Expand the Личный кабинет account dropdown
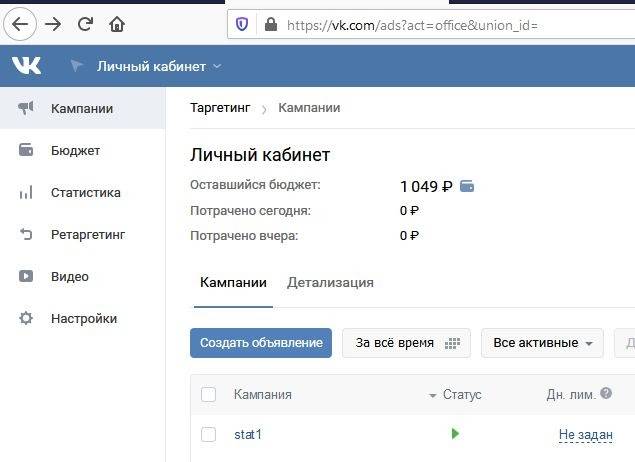This screenshot has width=635, height=462. [159, 67]
